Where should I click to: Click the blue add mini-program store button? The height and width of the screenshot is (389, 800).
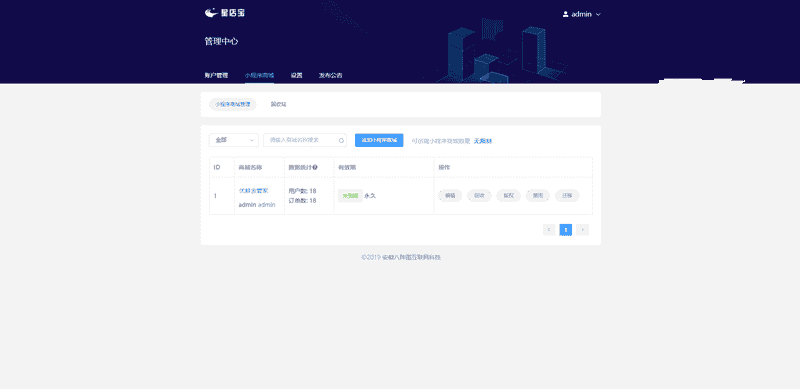pos(379,140)
